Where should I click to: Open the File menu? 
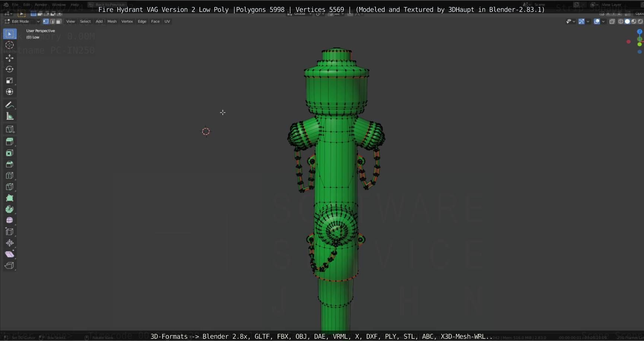pos(15,5)
